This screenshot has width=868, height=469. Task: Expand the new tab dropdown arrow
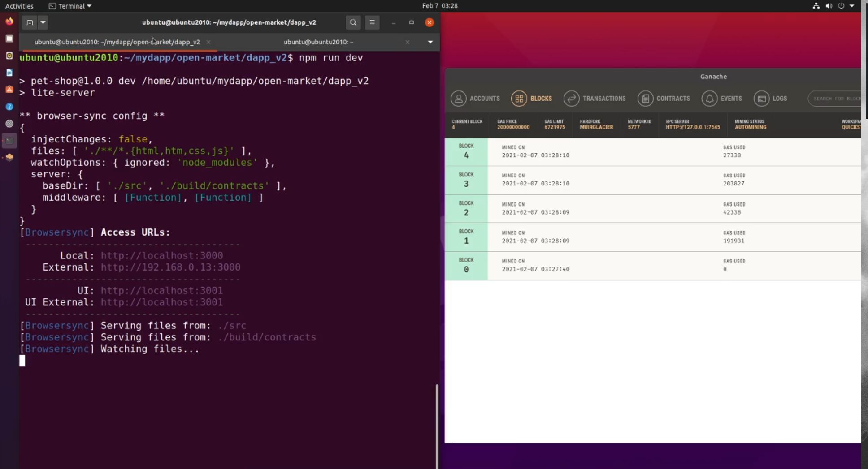point(43,22)
